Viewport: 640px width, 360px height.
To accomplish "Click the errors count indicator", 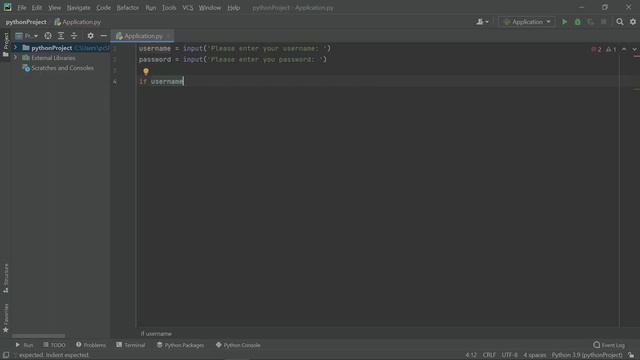I will (596, 49).
